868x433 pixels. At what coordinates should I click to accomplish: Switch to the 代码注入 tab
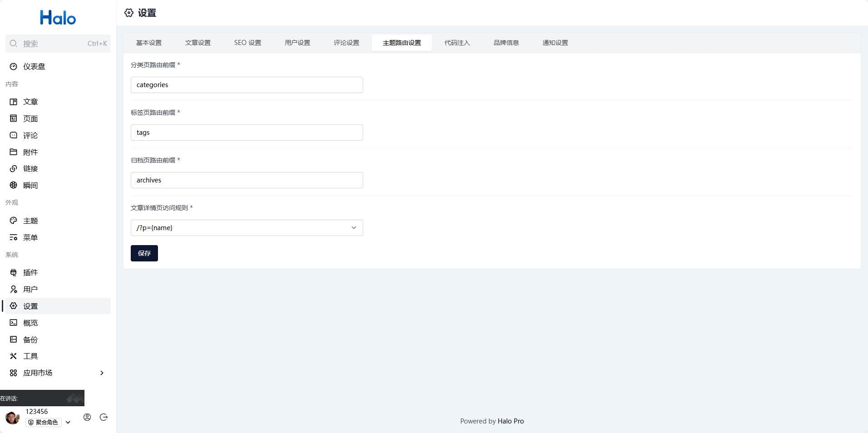click(x=457, y=43)
